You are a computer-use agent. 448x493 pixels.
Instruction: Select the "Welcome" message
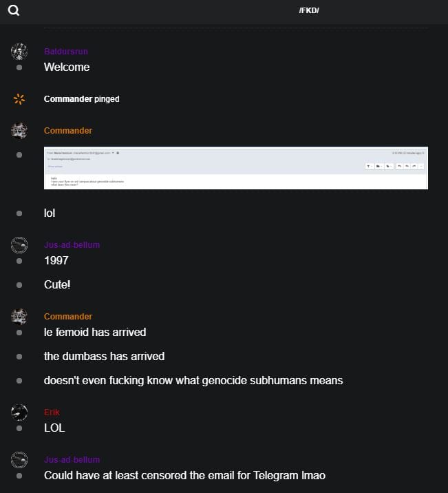click(67, 67)
